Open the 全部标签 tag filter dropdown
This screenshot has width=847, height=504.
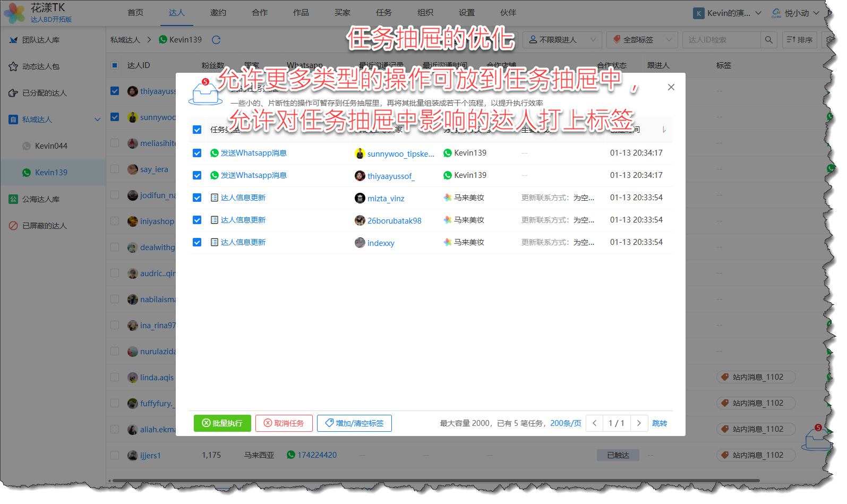click(641, 40)
